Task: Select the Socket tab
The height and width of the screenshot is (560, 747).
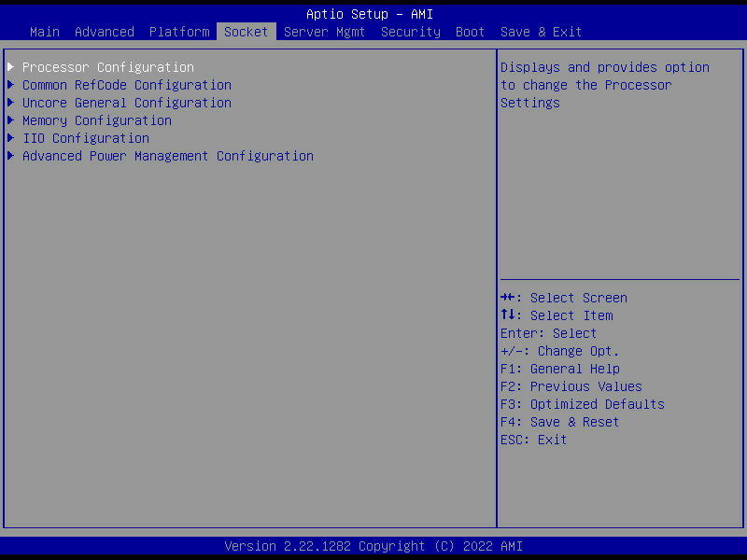Action: pos(247,32)
